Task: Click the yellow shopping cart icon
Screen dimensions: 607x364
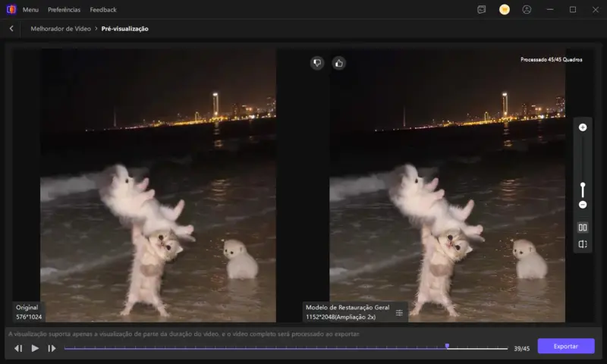Action: tap(505, 9)
